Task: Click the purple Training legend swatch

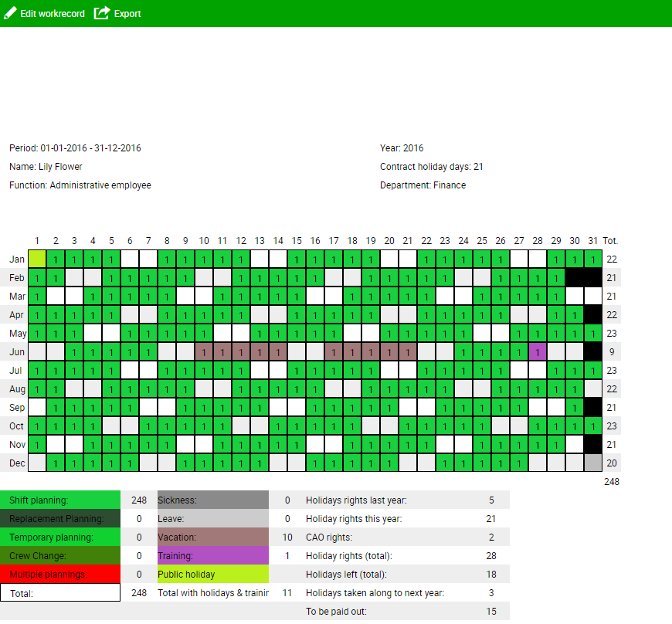Action: [x=213, y=556]
